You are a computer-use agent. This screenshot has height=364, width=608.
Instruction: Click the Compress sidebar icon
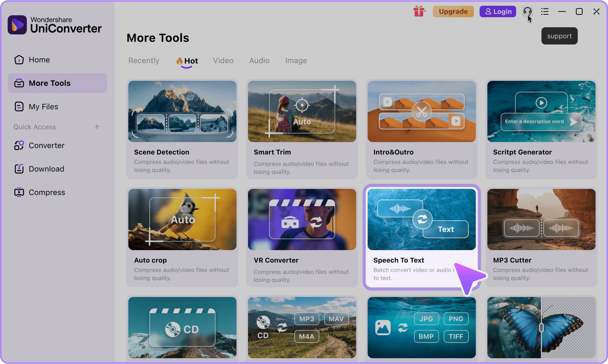[x=19, y=192]
